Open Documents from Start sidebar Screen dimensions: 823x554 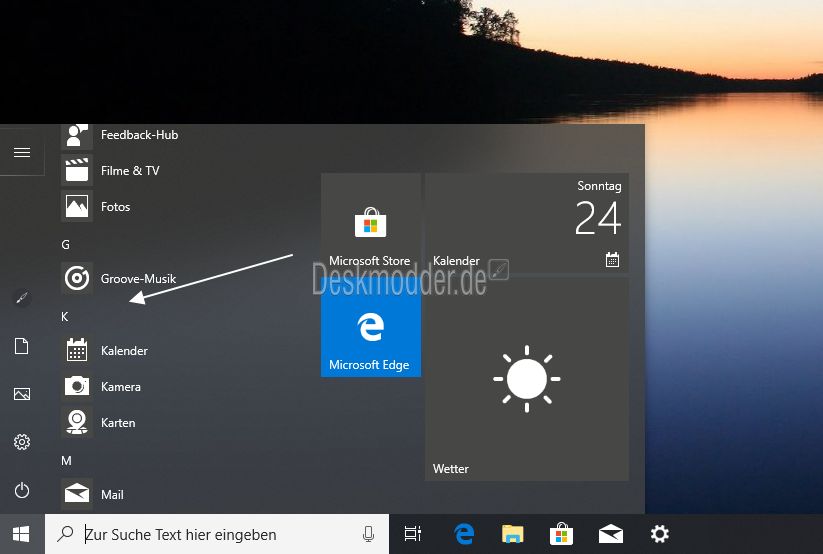click(22, 346)
